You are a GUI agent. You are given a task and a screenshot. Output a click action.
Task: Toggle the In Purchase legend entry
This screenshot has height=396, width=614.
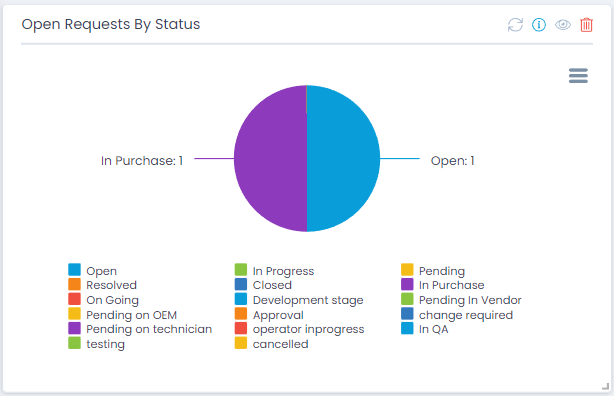[x=442, y=285]
